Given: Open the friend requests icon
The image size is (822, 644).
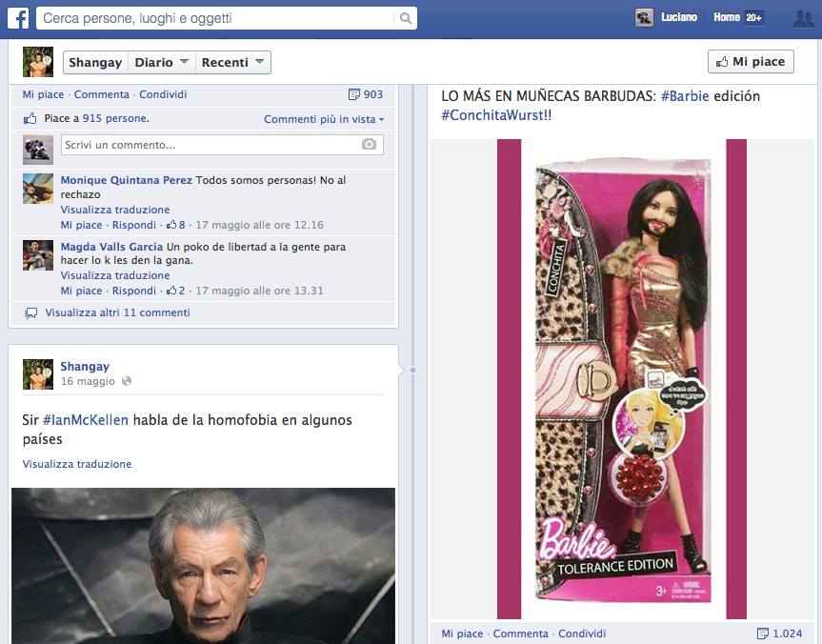Looking at the screenshot, I should pos(802,18).
